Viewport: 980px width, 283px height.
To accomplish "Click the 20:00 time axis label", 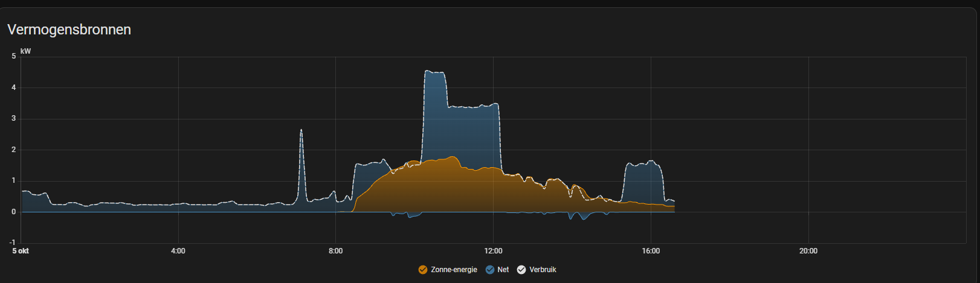I will click(808, 251).
